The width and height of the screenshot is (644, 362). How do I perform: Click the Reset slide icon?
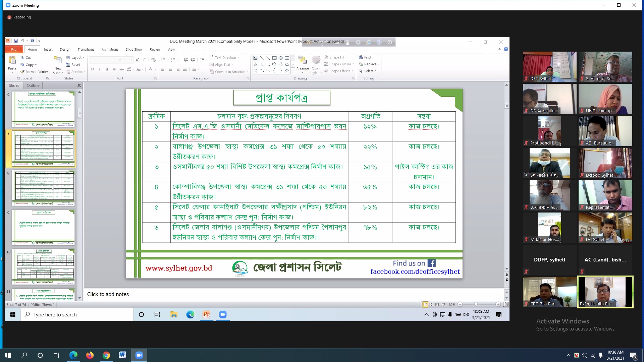[x=68, y=65]
